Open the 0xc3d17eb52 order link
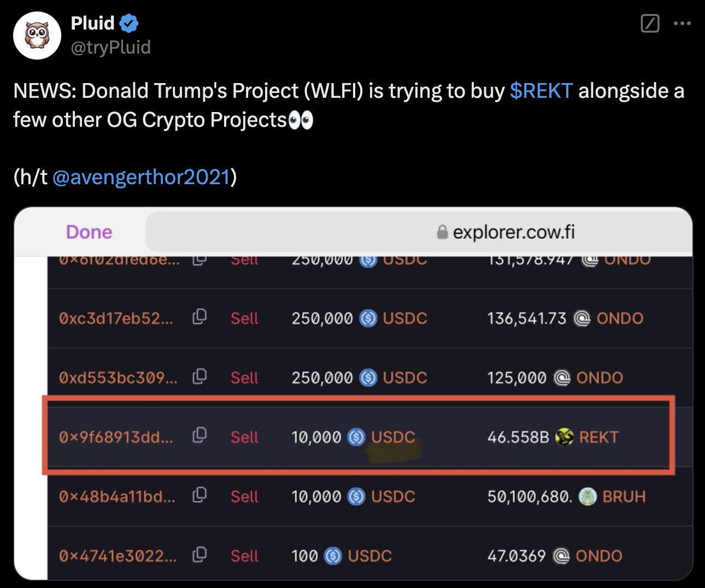Viewport: 705px width, 588px height. click(116, 318)
